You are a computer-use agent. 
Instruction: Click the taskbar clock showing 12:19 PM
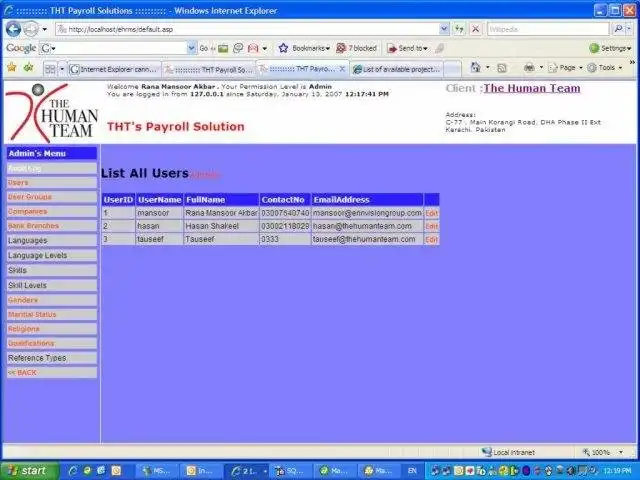619,471
